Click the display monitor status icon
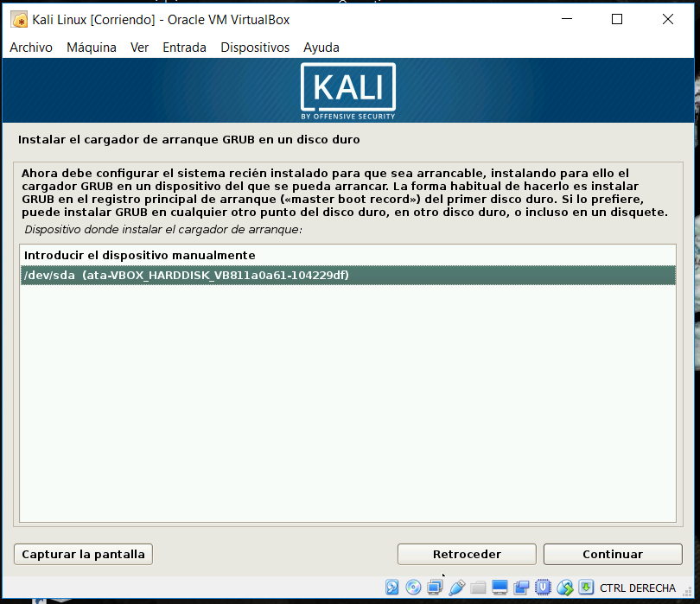Image resolution: width=700 pixels, height=604 pixels. click(x=500, y=588)
